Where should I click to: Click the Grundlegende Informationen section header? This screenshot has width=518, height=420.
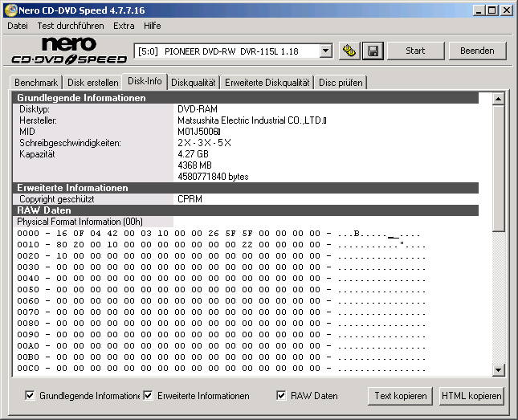246,98
